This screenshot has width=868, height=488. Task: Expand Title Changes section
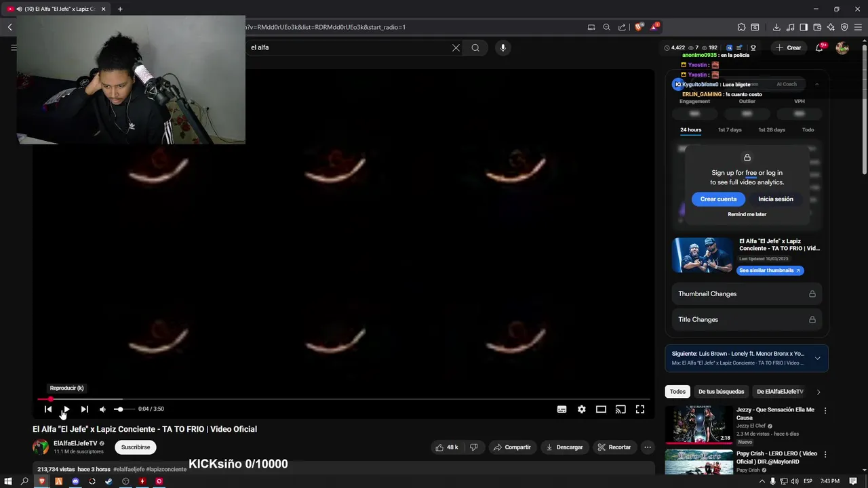(x=747, y=319)
